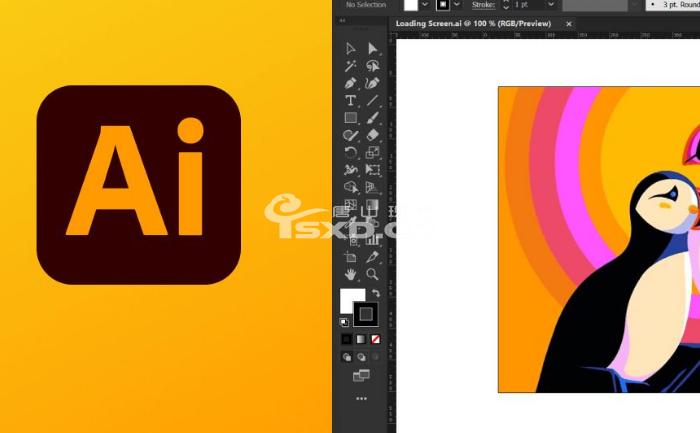Select the Perspective Grid tool
This screenshot has height=433, width=700.
(372, 187)
